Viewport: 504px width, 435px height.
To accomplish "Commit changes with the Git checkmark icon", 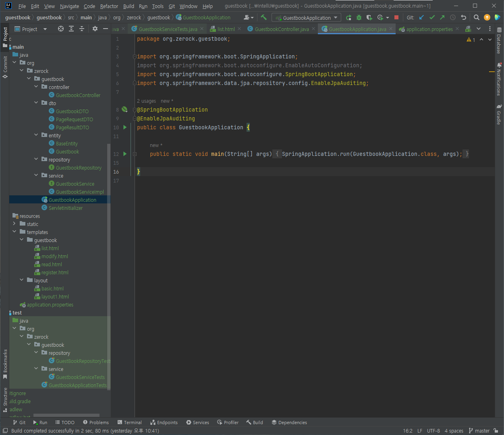I will 432,17.
